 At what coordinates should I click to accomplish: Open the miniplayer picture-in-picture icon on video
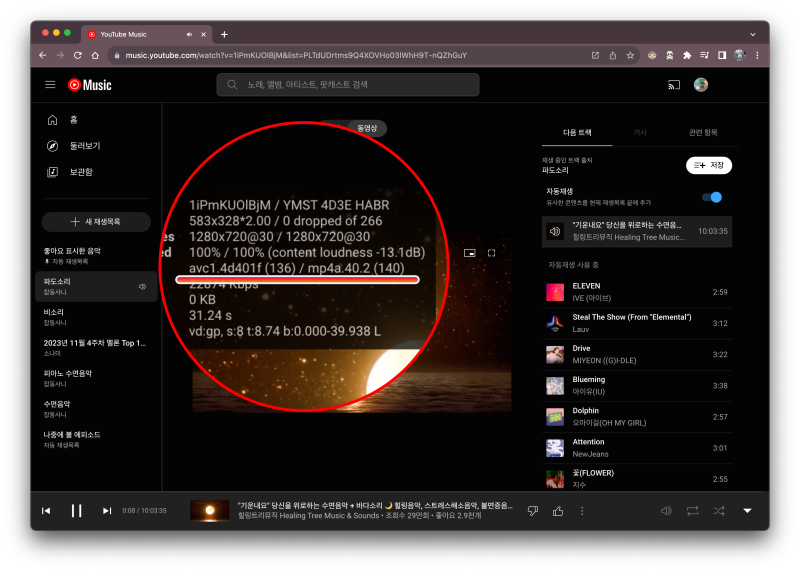point(469,253)
